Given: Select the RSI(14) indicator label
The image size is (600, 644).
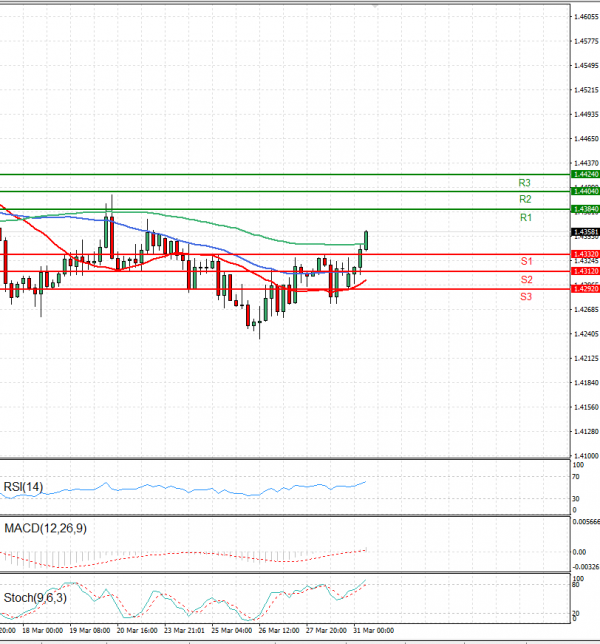Looking at the screenshot, I should [23, 487].
